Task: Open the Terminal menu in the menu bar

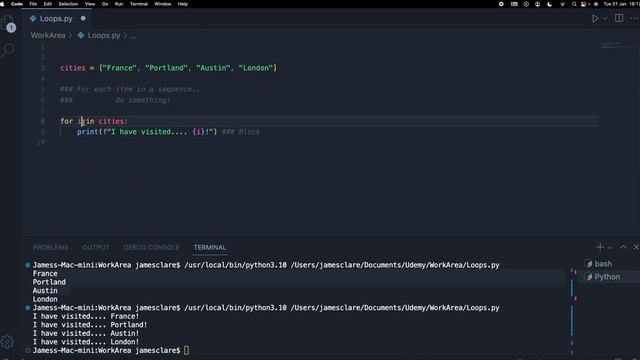Action: point(139,4)
